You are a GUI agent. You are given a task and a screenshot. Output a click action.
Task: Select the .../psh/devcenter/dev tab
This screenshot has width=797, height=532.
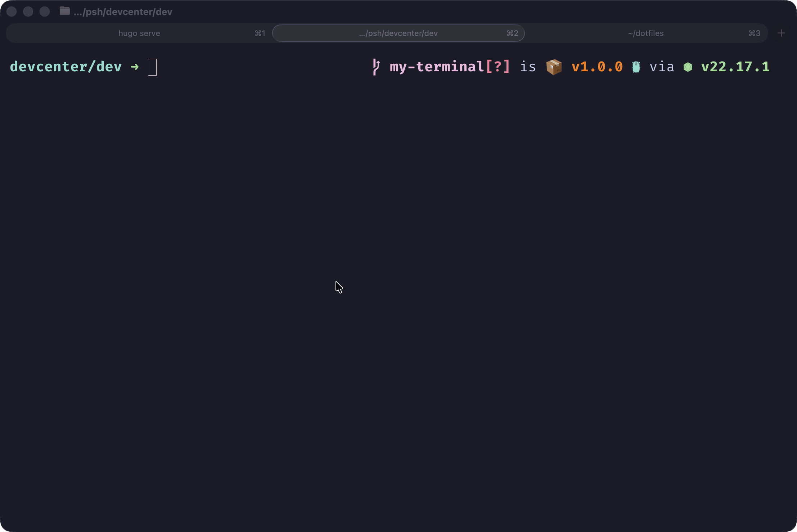click(398, 33)
